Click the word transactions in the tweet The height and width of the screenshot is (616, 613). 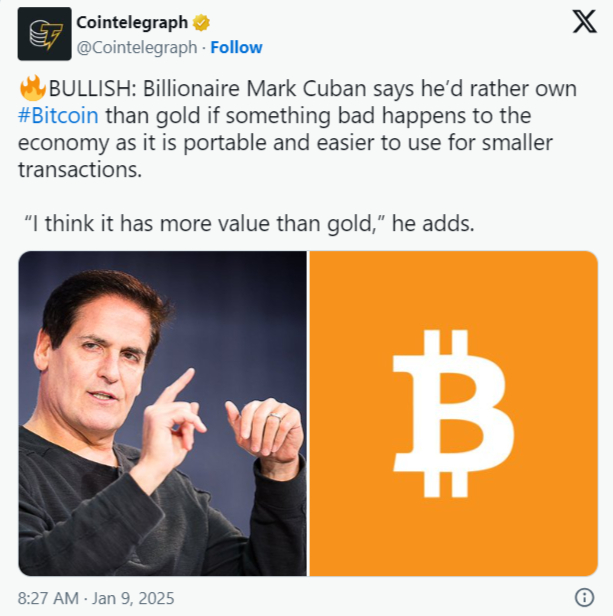[80, 170]
